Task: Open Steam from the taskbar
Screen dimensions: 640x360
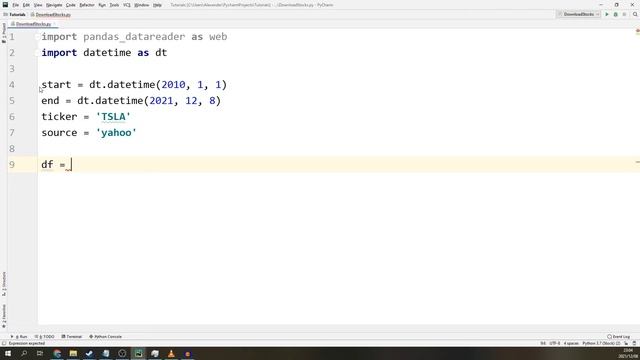Action: pyautogui.click(x=89, y=353)
